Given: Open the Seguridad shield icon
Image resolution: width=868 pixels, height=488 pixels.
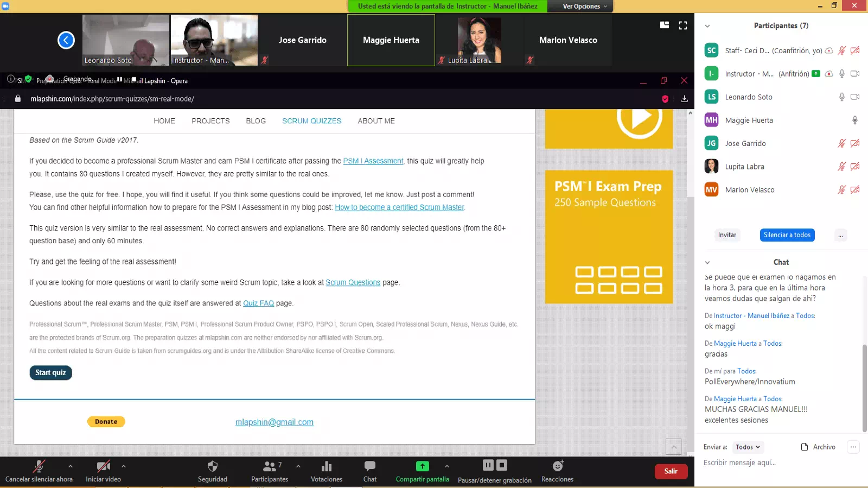Looking at the screenshot, I should point(212,466).
